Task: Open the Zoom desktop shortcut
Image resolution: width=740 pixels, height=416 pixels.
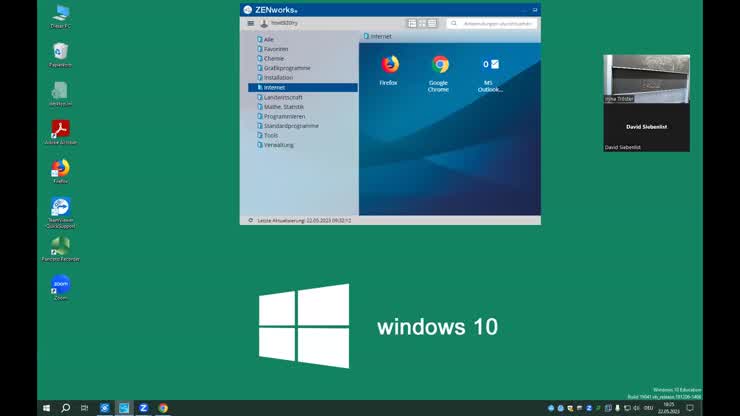Action: (x=60, y=288)
